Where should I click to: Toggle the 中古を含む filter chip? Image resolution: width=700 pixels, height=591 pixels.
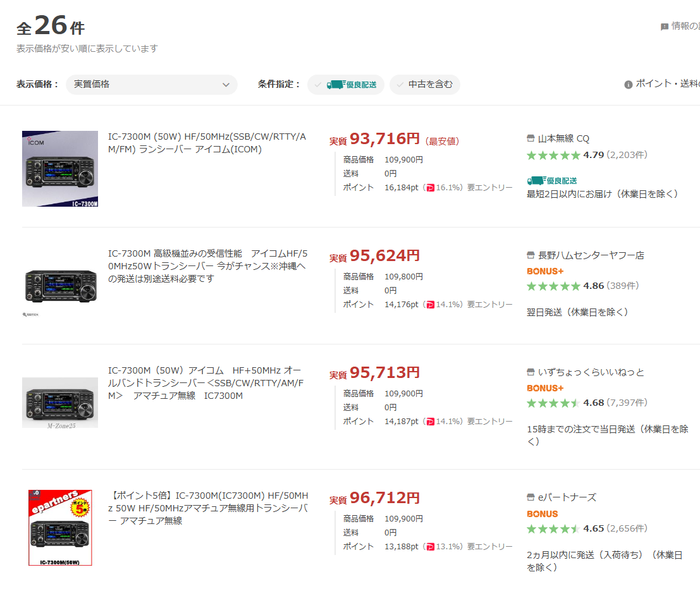[x=424, y=84]
